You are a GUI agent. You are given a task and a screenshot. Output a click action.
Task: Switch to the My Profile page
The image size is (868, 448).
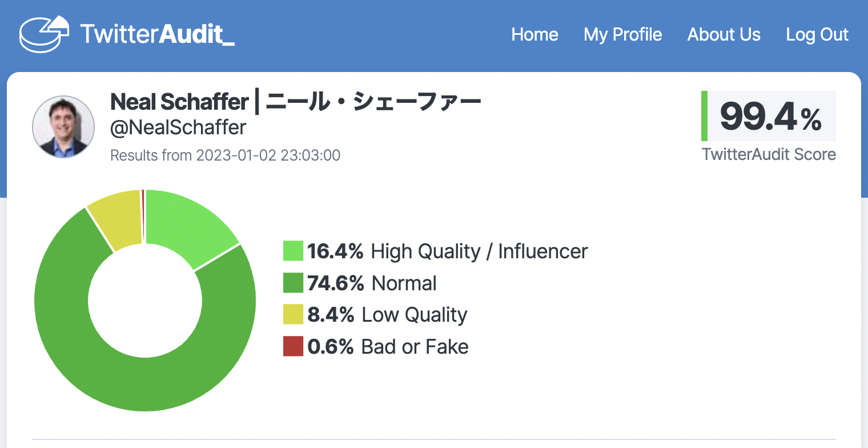(622, 35)
